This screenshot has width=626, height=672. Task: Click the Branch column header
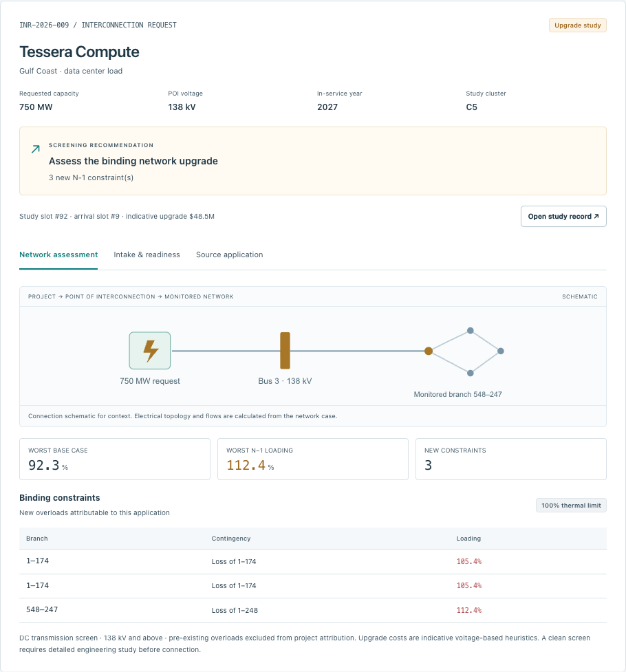37,539
